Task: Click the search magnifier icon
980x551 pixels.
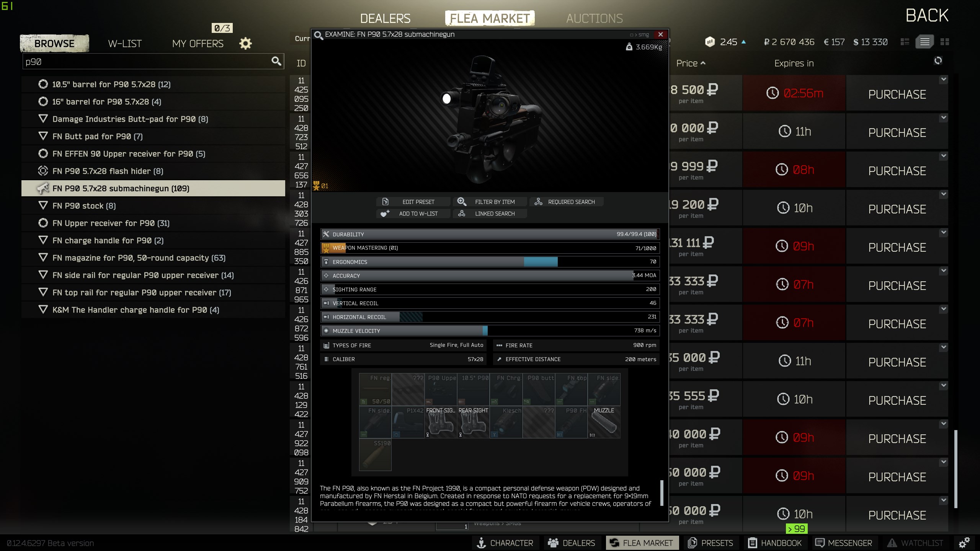Action: [x=276, y=61]
